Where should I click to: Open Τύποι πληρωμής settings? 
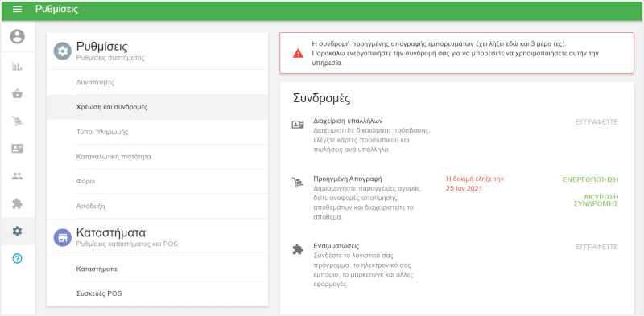point(157,132)
